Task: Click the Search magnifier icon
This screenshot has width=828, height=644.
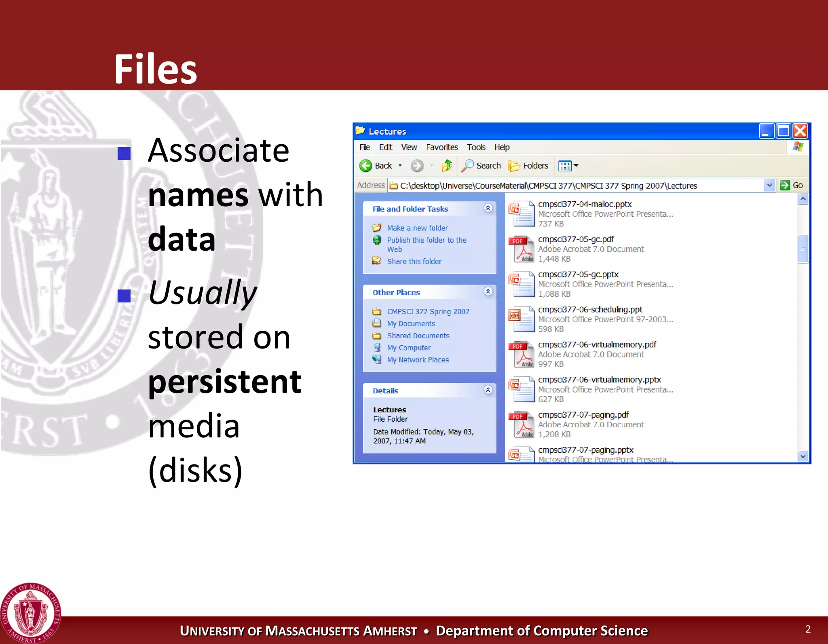Action: pos(467,165)
